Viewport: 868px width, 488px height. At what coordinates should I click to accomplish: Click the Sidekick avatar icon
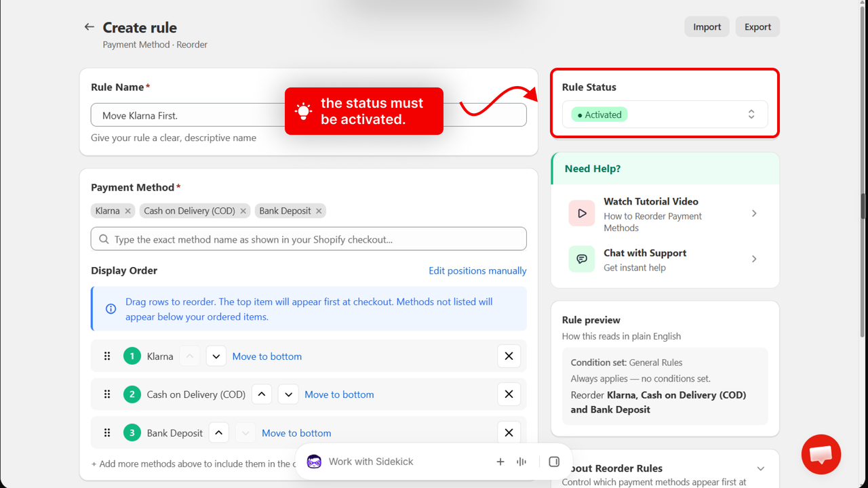(x=314, y=462)
